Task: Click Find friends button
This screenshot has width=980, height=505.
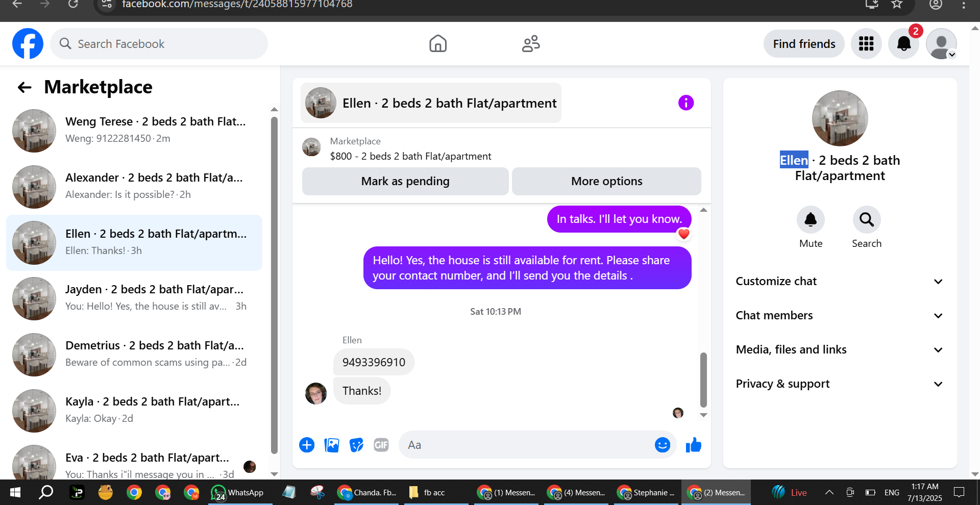Action: [804, 44]
